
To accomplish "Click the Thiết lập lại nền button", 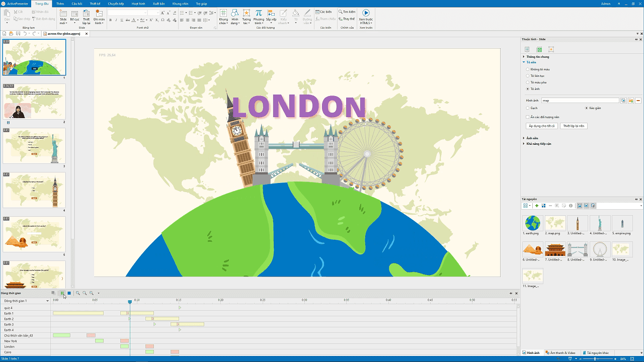I will click(574, 126).
